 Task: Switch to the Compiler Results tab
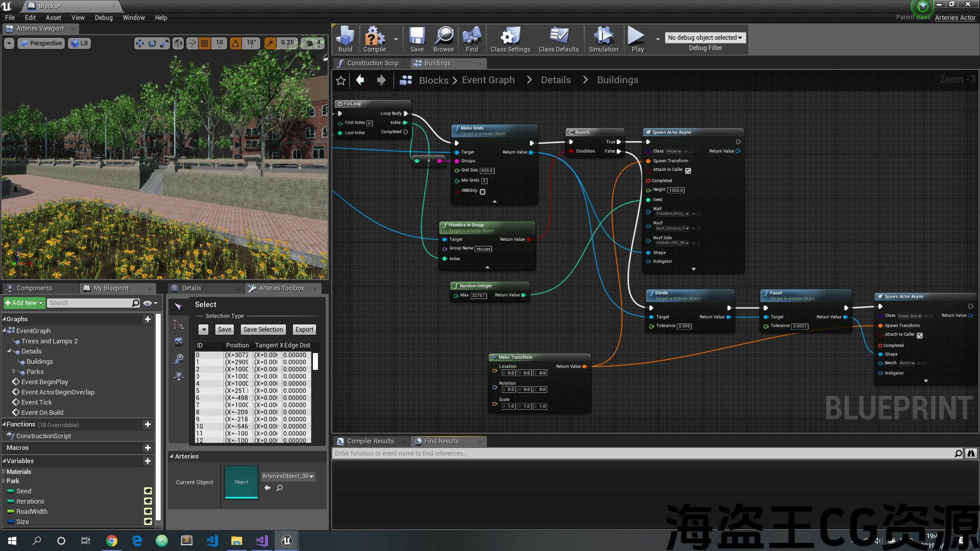point(370,441)
